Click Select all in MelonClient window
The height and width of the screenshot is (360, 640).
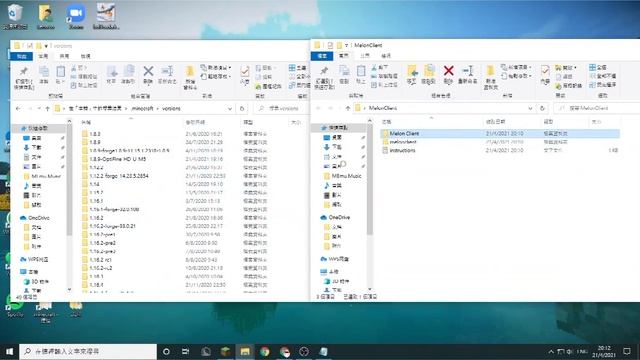click(x=598, y=67)
